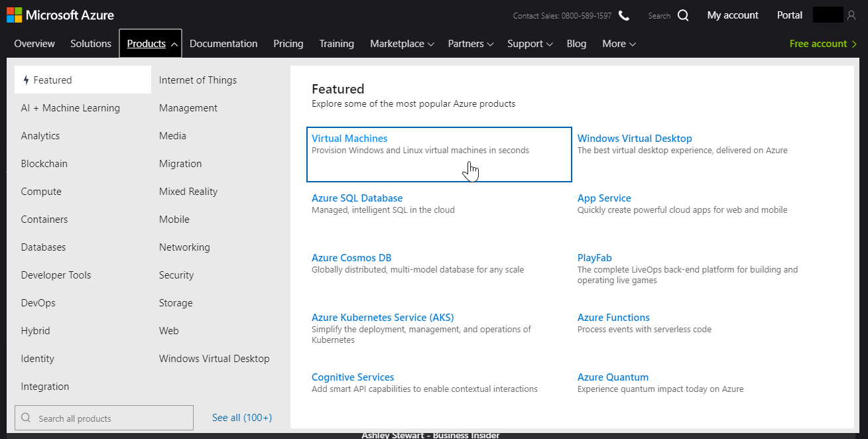Open the Cognitive Services link
The width and height of the screenshot is (868, 439).
tap(353, 377)
